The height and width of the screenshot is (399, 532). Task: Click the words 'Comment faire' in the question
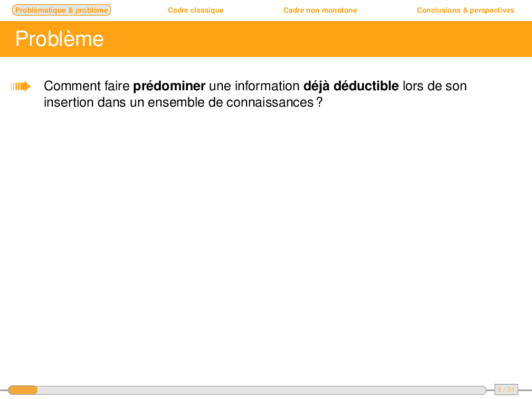click(x=87, y=86)
